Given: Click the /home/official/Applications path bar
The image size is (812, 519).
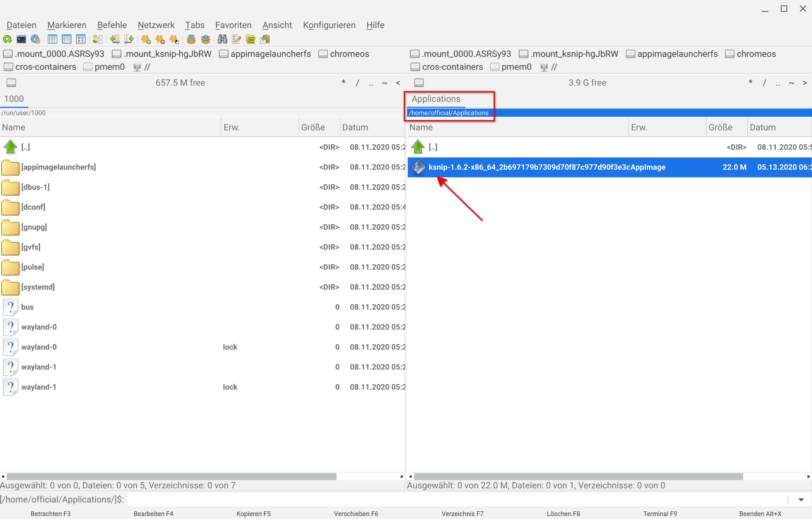Looking at the screenshot, I should 609,113.
